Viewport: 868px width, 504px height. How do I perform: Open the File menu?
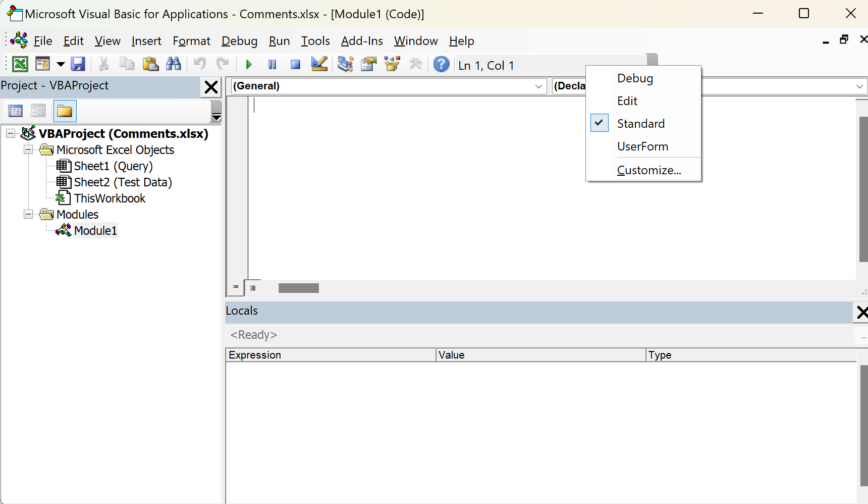coord(43,41)
